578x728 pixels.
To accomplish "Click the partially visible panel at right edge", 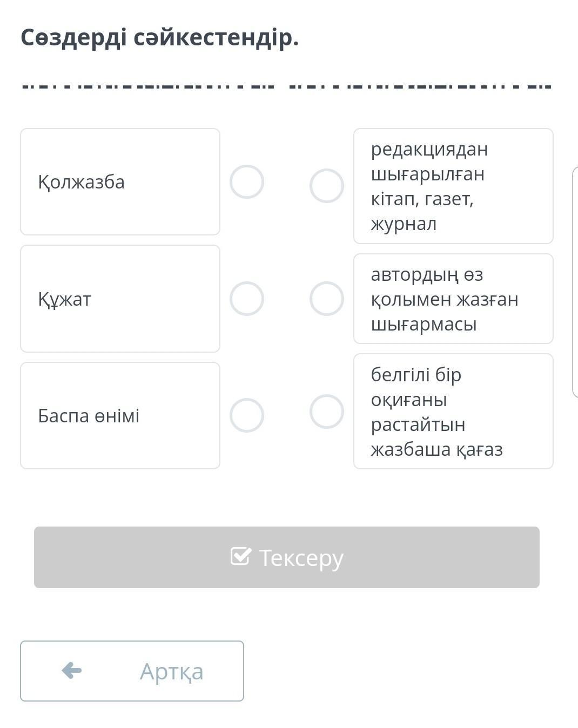I will pyautogui.click(x=575, y=282).
